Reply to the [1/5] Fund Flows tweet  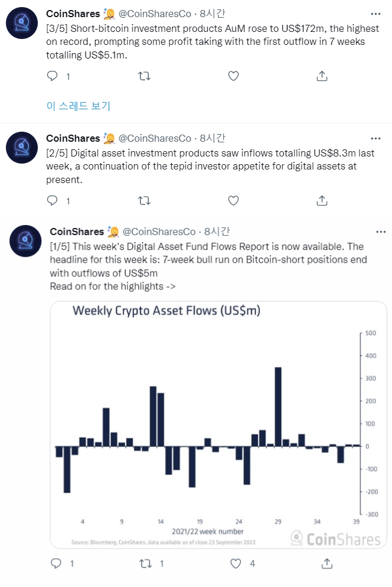[56, 563]
